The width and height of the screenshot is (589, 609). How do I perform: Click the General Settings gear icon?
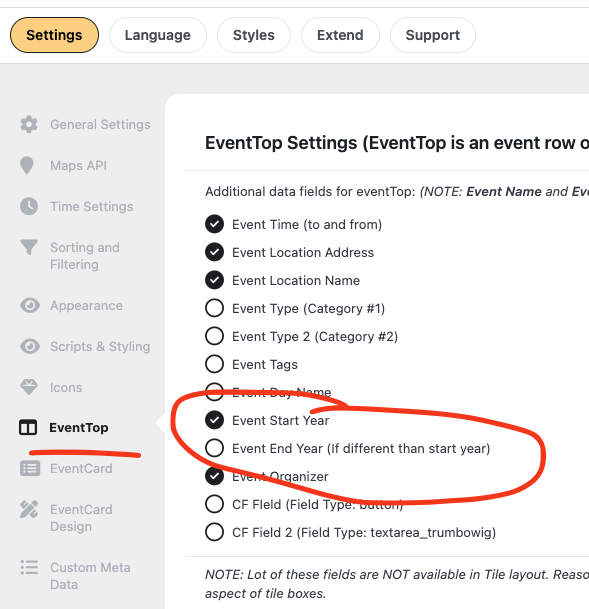click(x=29, y=124)
